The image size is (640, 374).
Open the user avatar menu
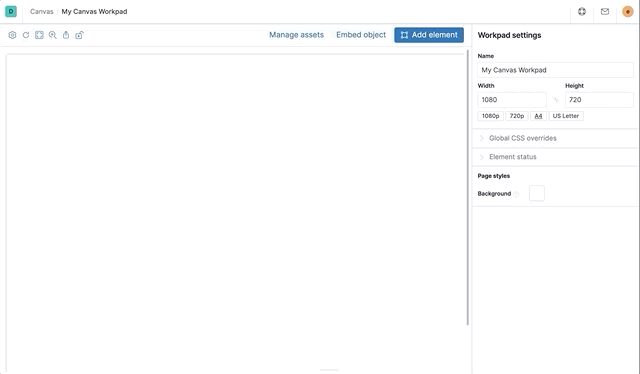point(628,11)
